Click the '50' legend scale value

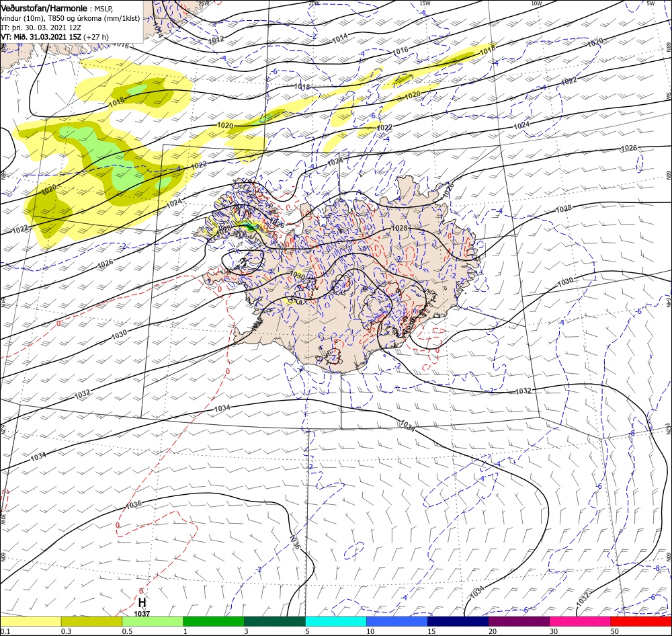pyautogui.click(x=615, y=631)
